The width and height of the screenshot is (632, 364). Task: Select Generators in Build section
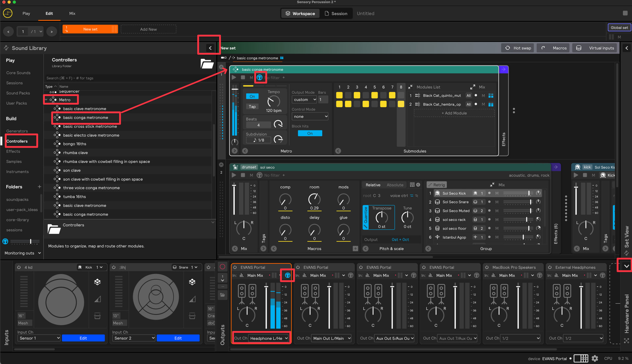(x=17, y=131)
